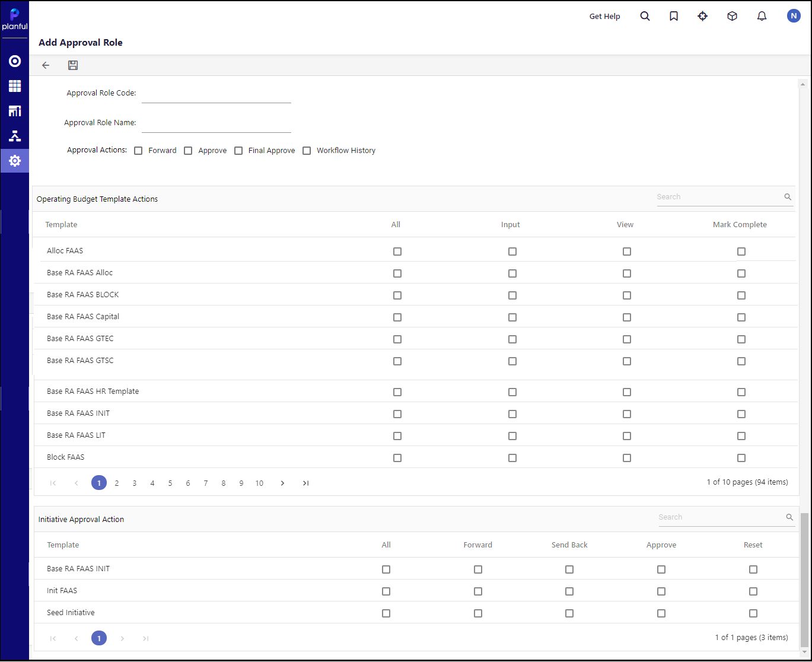
Task: Go to last page in Operating Budget pager
Action: pyautogui.click(x=305, y=483)
